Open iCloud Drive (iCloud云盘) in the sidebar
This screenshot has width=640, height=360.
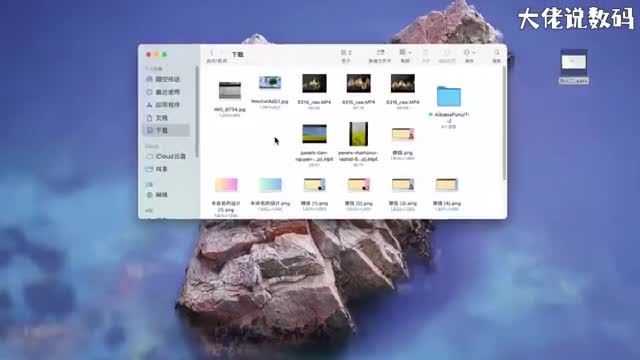(x=165, y=156)
